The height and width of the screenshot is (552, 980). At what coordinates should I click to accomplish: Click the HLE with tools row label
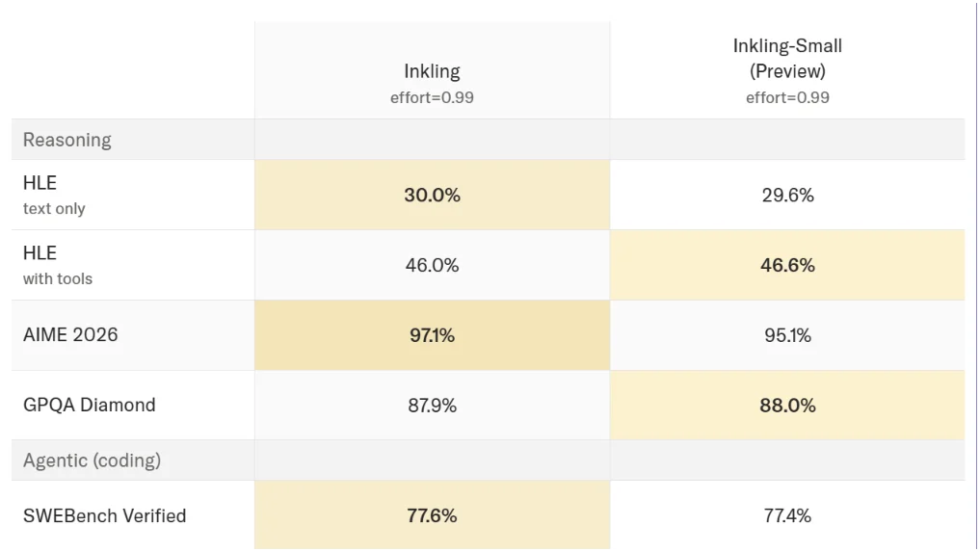click(58, 265)
